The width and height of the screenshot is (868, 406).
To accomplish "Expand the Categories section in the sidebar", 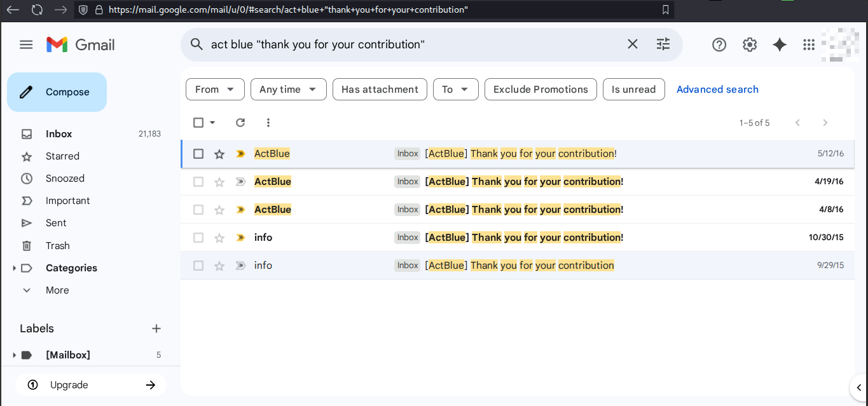I will [x=14, y=268].
